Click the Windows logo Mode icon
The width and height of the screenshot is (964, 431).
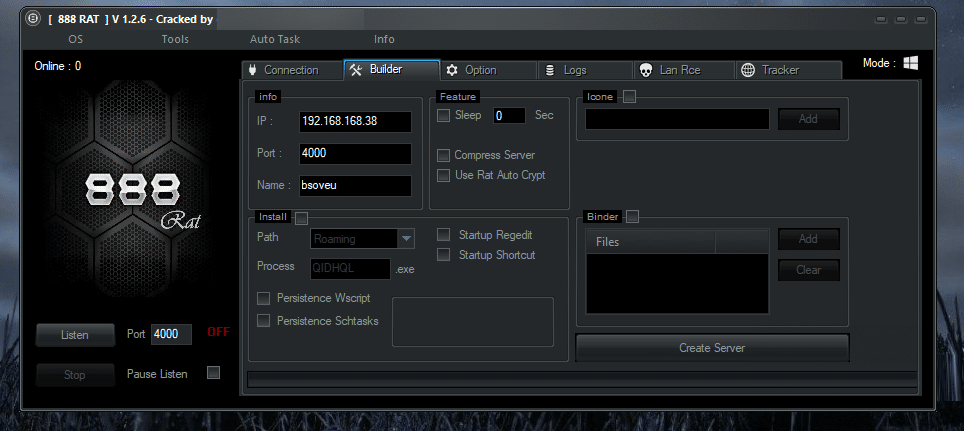pos(911,63)
